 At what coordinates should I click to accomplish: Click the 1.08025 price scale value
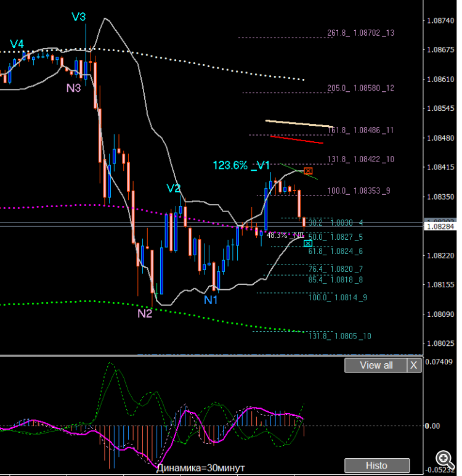[440, 343]
